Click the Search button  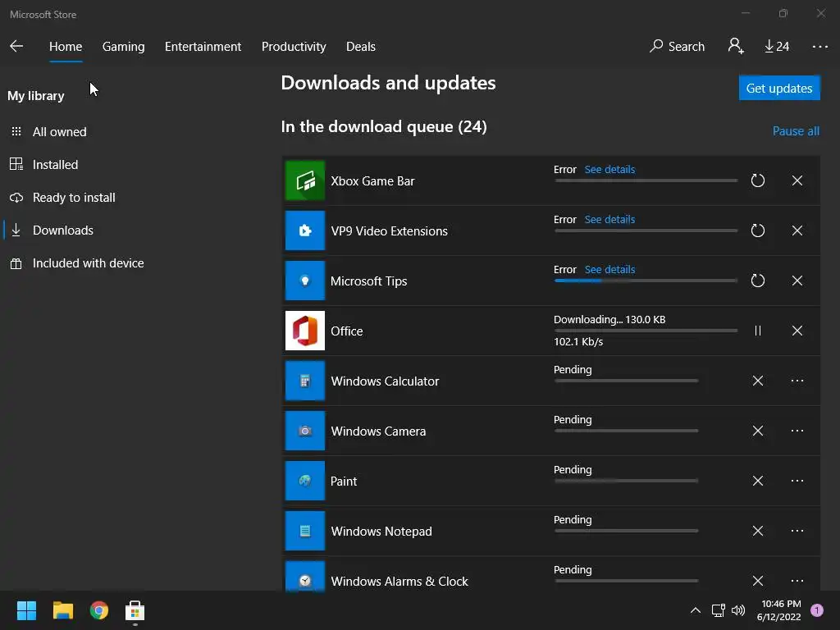coord(677,47)
